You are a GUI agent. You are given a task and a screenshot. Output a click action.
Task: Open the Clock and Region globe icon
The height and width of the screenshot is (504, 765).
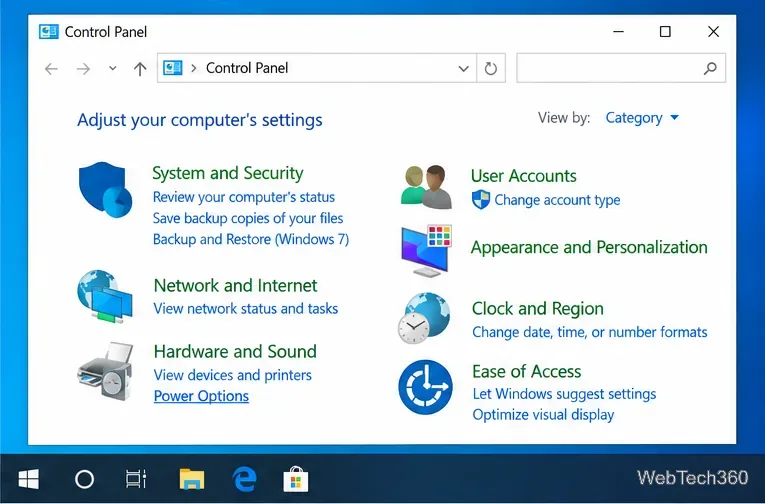tap(424, 318)
